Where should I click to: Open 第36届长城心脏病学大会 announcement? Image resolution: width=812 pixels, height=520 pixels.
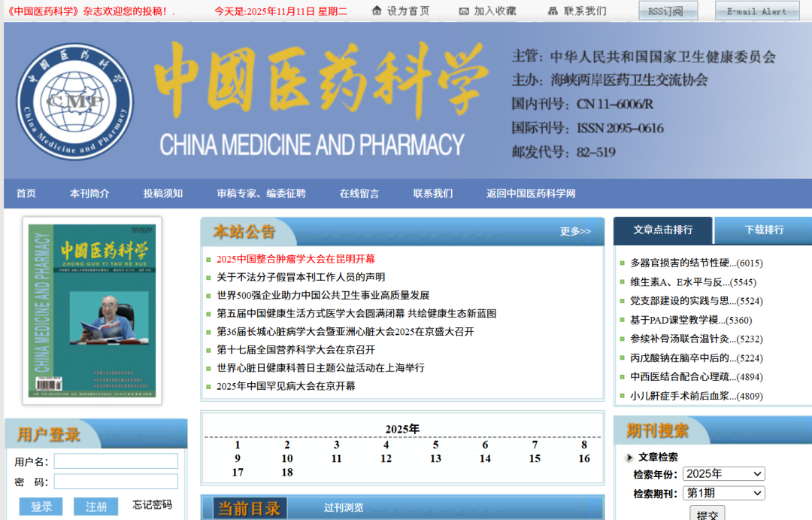tap(345, 332)
